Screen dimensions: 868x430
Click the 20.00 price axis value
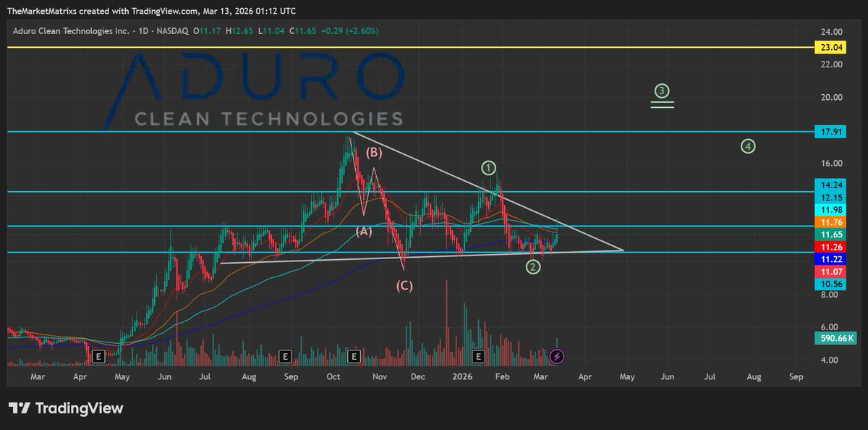832,98
